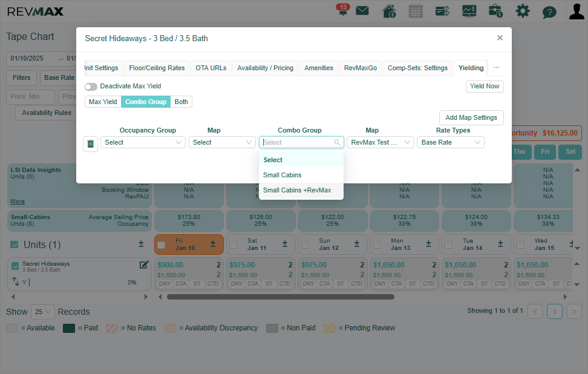588x374 pixels.
Task: Check the Wed Jan 15 checkbox
Action: tap(520, 245)
